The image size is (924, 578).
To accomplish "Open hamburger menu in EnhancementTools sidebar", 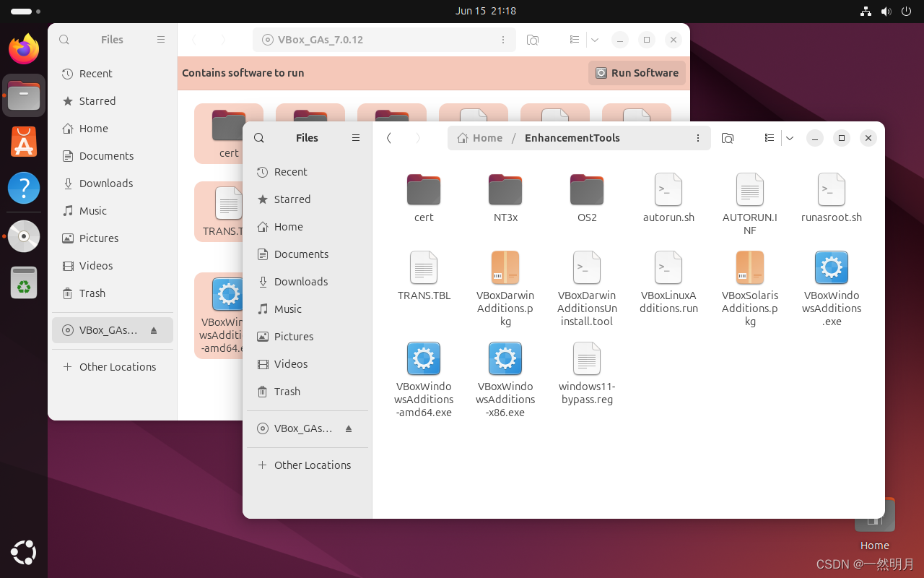I will click(x=355, y=138).
